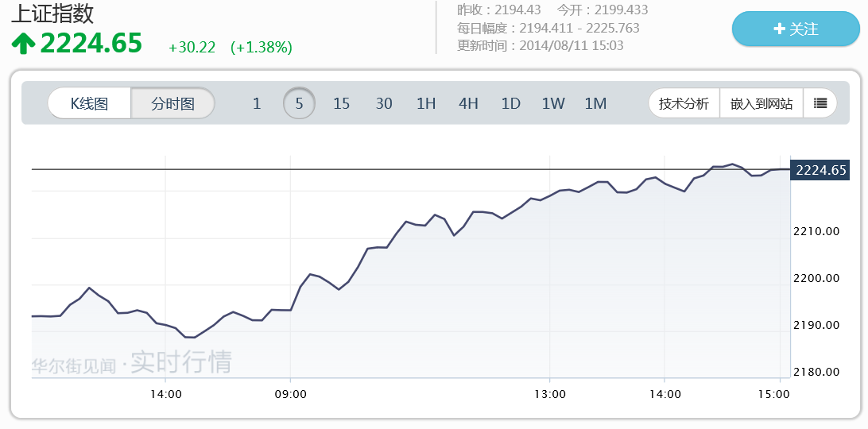Set chart interval to 1H
Image resolution: width=868 pixels, height=429 pixels.
(426, 103)
